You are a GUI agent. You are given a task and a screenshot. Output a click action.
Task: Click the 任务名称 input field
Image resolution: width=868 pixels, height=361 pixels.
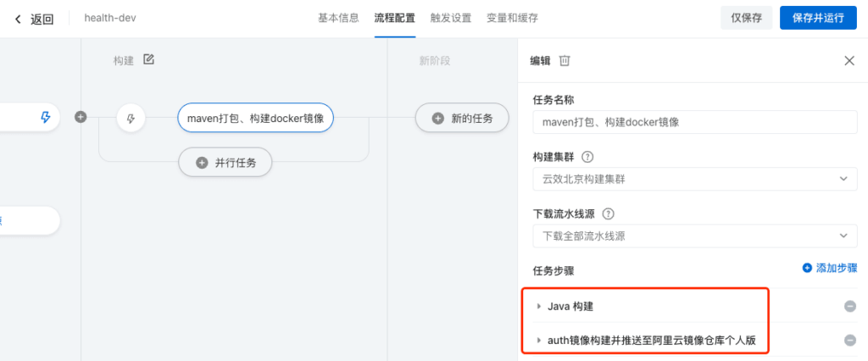tap(695, 122)
